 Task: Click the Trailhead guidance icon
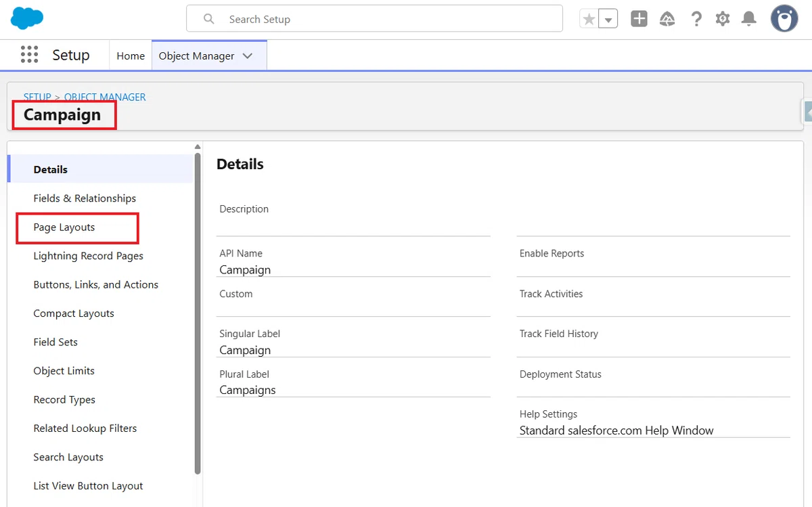pos(667,19)
